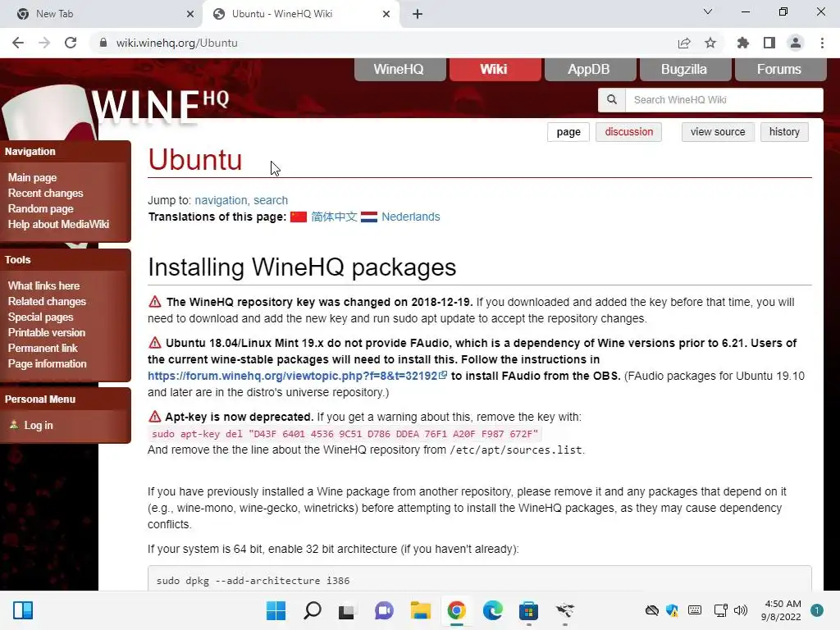Viewport: 840px width, 630px height.
Task: Open Teams Chat on taskbar
Action: point(384,610)
